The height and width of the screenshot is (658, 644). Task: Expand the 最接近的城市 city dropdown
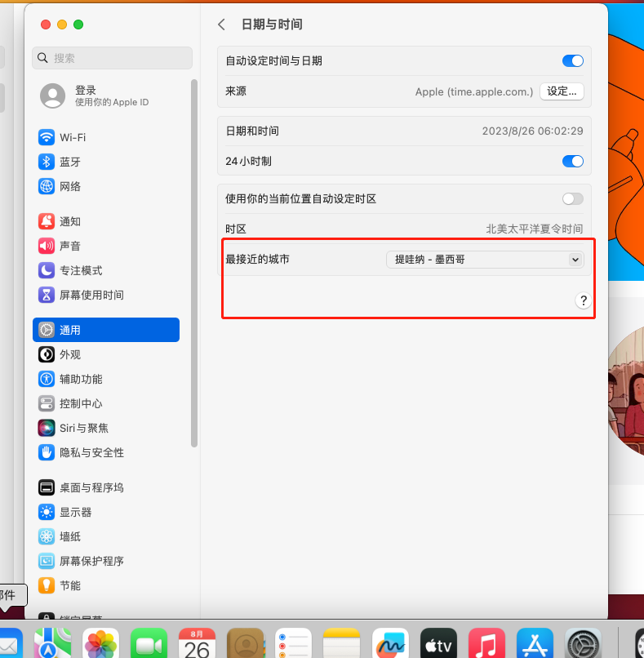tap(485, 260)
